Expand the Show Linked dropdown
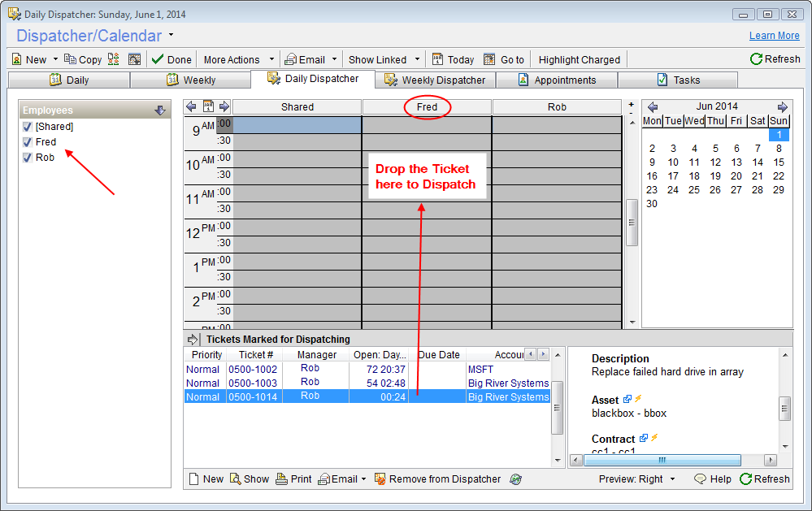This screenshot has height=511, width=812. pyautogui.click(x=418, y=59)
